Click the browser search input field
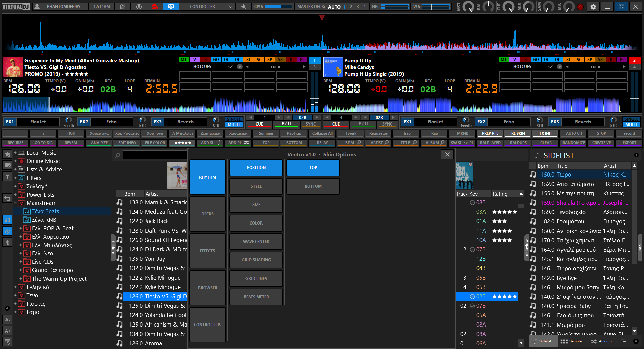 [155, 155]
